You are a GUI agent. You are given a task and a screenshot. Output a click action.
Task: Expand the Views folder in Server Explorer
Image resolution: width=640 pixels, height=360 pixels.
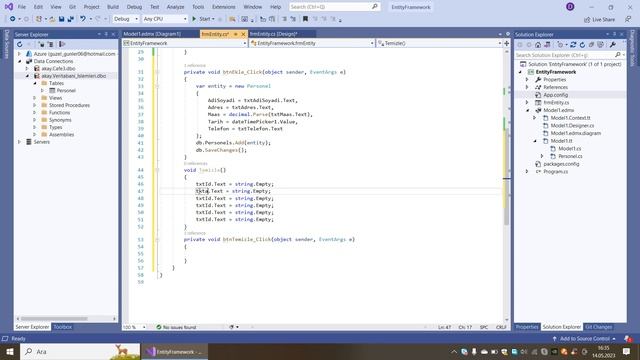point(35,98)
